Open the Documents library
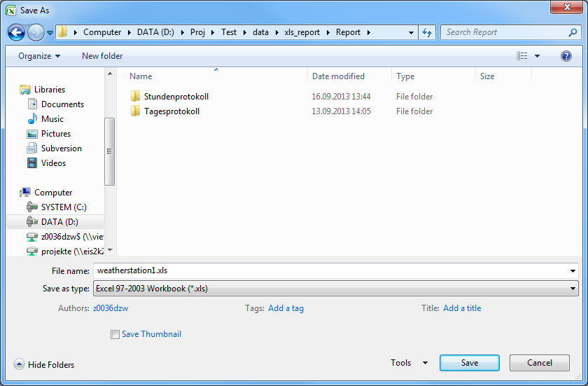Image resolution: width=588 pixels, height=386 pixels. [x=62, y=104]
